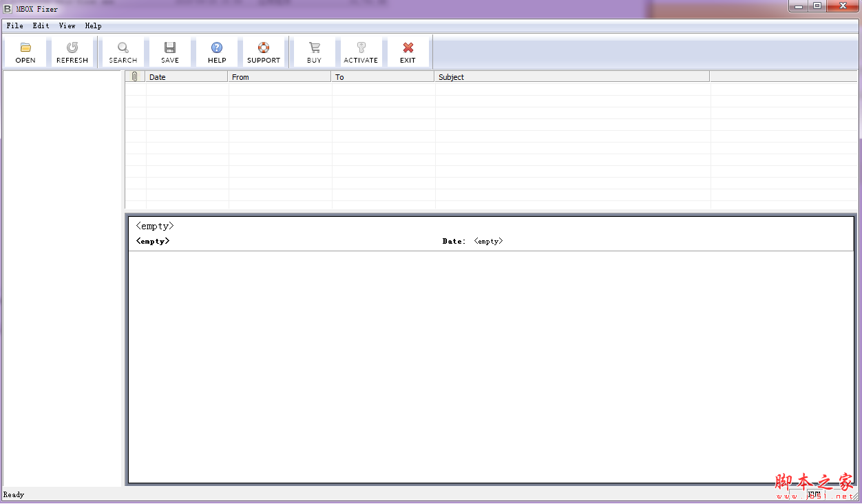Click the SUPPORT lifebuoy icon
Image resolution: width=862 pixels, height=504 pixels.
coord(264,52)
